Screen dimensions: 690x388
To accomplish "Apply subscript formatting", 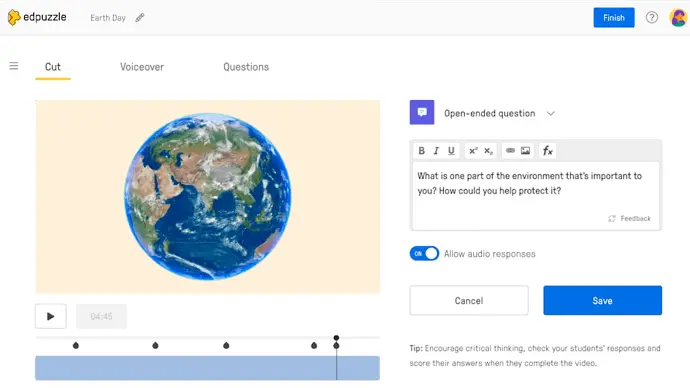I will point(488,151).
